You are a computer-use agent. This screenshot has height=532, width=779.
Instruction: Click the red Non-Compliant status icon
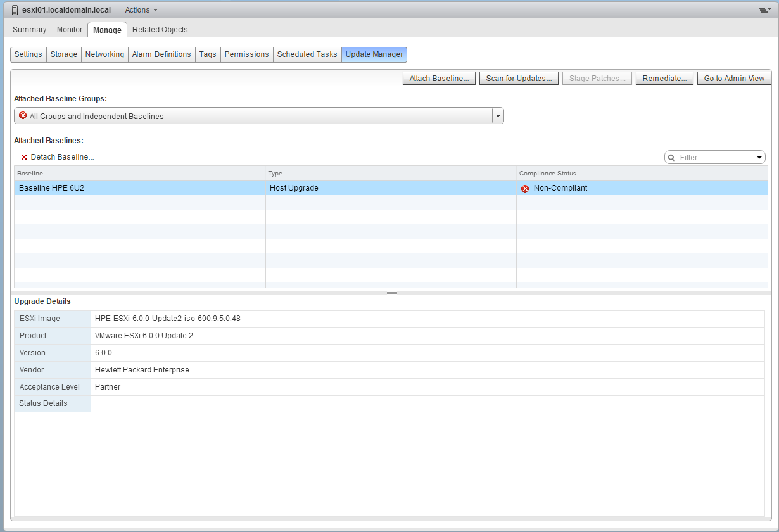pyautogui.click(x=524, y=187)
